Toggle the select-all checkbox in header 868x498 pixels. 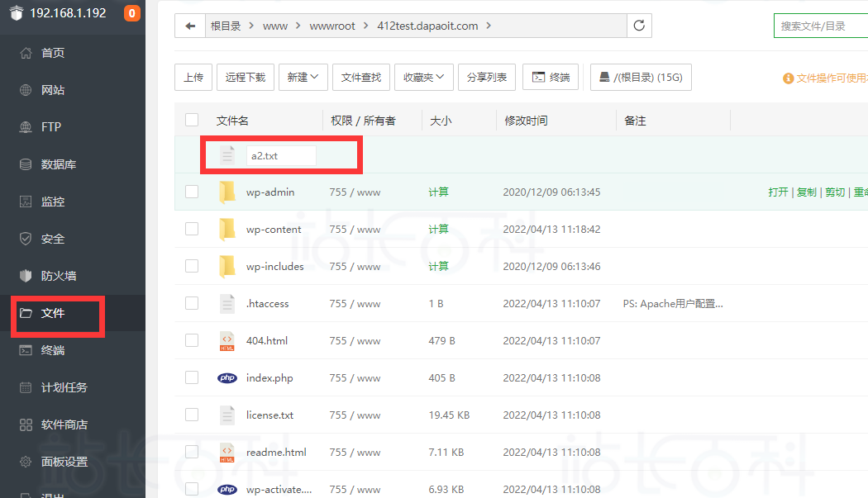(x=192, y=121)
